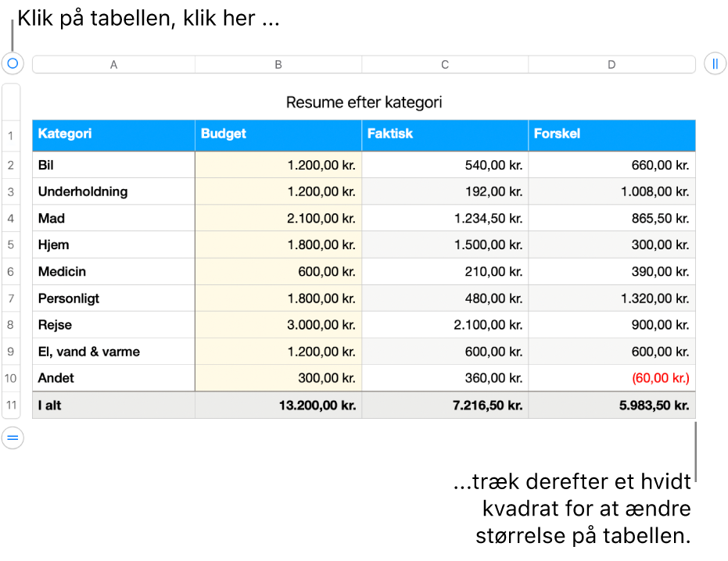Select the 'Personligt' cell
Image resolution: width=728 pixels, height=561 pixels.
pos(113,298)
